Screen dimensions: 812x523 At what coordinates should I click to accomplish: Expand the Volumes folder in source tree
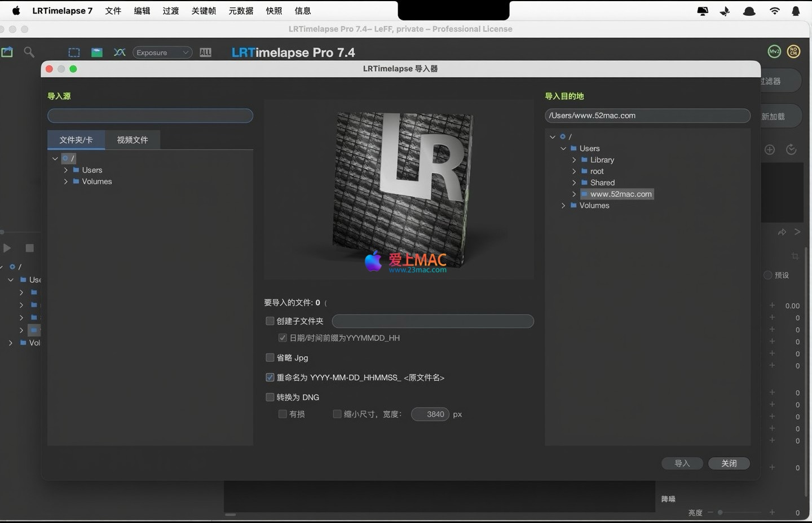(x=66, y=181)
